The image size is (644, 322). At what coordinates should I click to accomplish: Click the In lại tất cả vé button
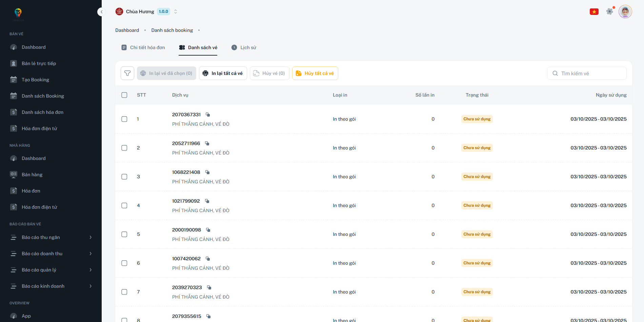(x=223, y=73)
